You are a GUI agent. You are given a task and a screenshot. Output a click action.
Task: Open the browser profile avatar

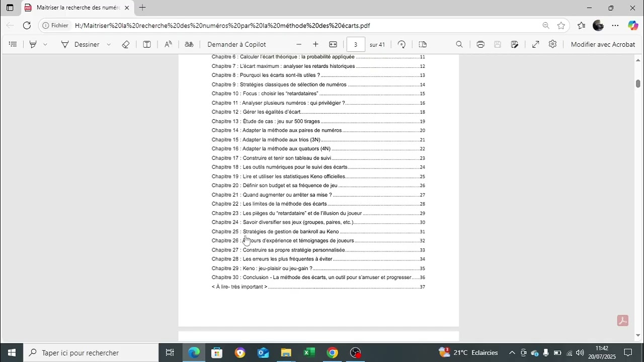click(598, 25)
